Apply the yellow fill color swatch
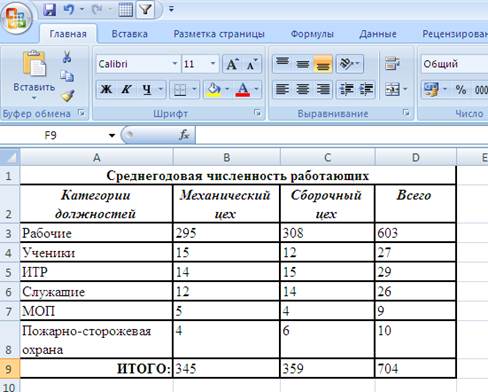This screenshot has height=392, width=488. click(x=214, y=89)
